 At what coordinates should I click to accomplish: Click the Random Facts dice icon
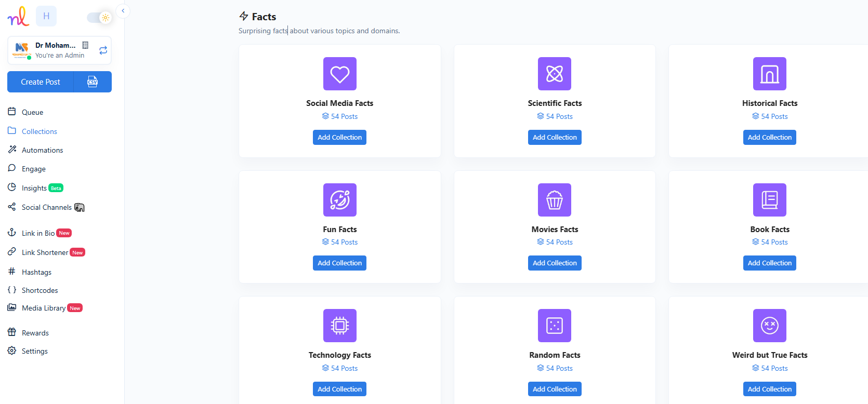[555, 326]
